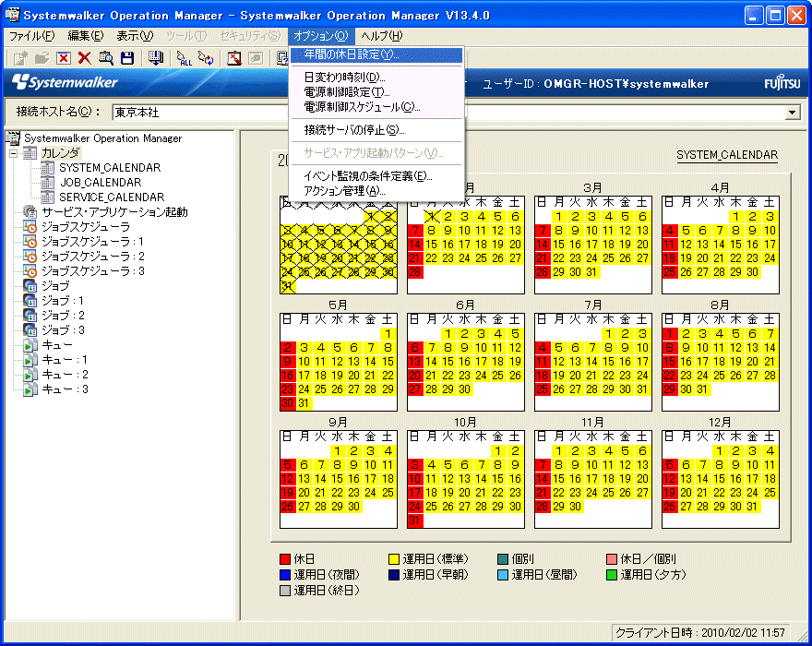This screenshot has height=646, width=812.
Task: Click the calendar with red pencil icon
Action: click(x=234, y=58)
